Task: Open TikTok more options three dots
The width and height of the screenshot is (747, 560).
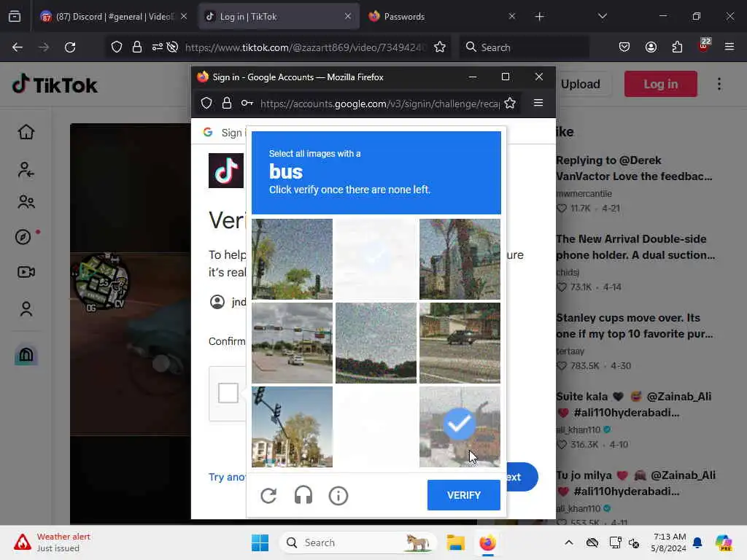Action: pos(719,84)
